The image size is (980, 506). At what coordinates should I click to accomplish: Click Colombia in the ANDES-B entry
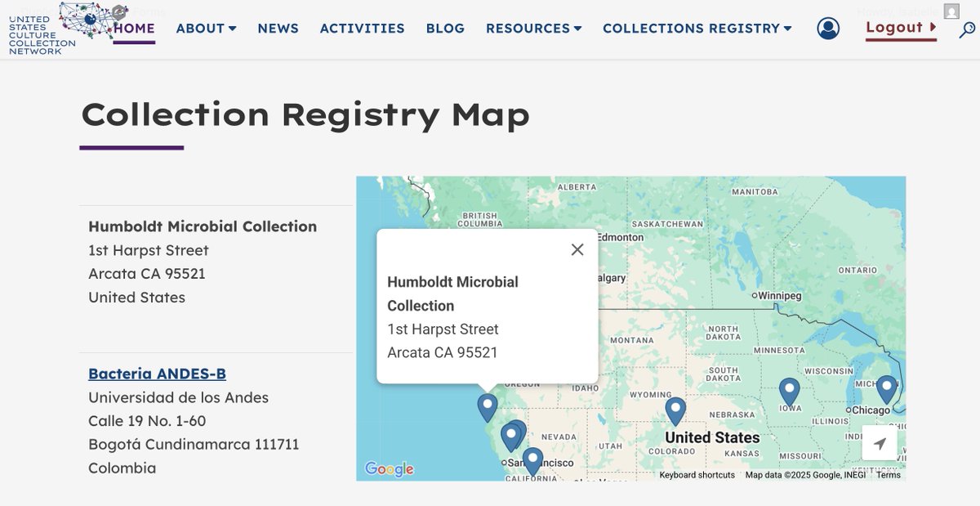point(122,468)
